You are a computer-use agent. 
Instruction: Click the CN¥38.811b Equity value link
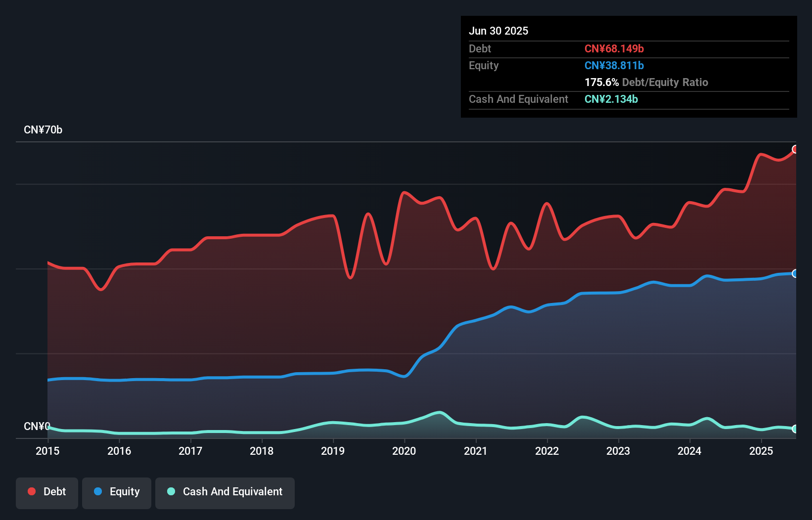point(613,65)
